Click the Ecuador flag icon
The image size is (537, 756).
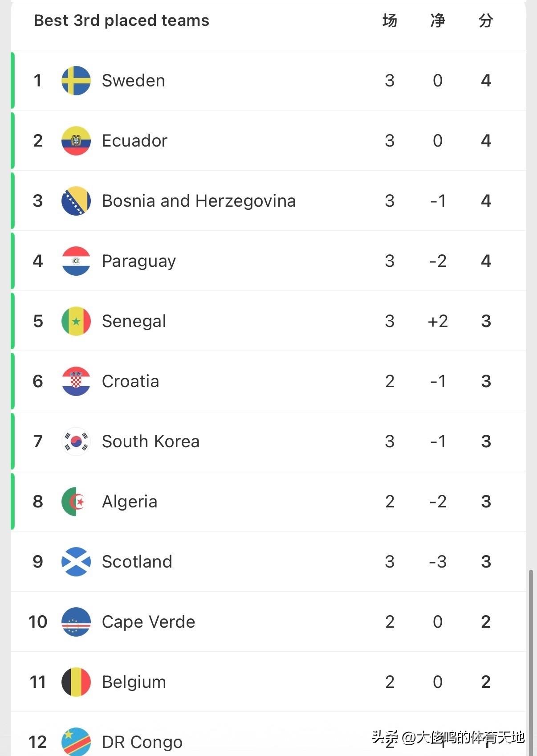pyautogui.click(x=76, y=141)
